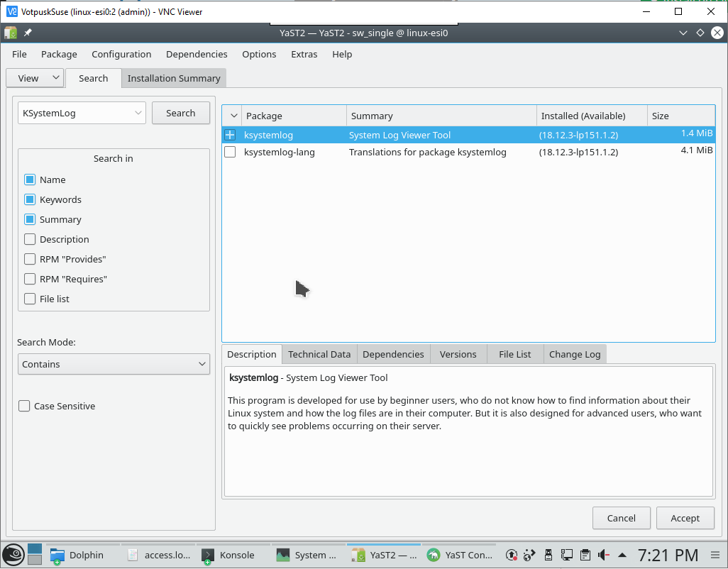Click the Accept button
Screen dimensions: 728x569
click(x=685, y=518)
